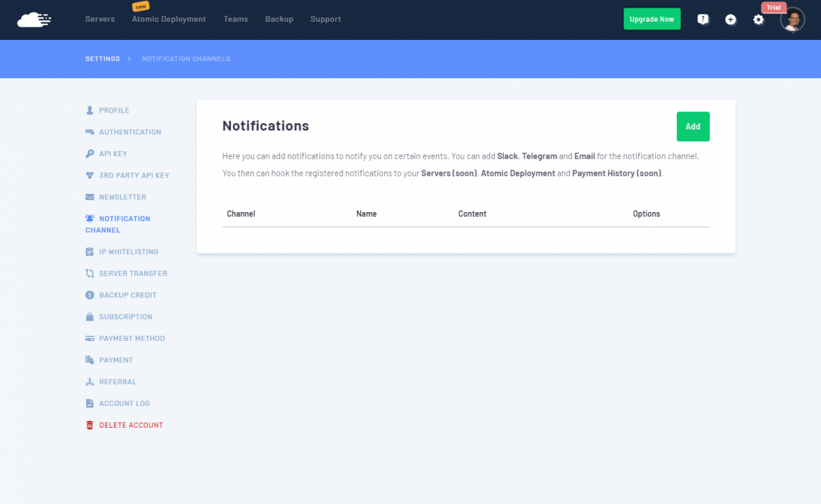821x504 pixels.
Task: Open the profile avatar dropdown
Action: (x=792, y=20)
